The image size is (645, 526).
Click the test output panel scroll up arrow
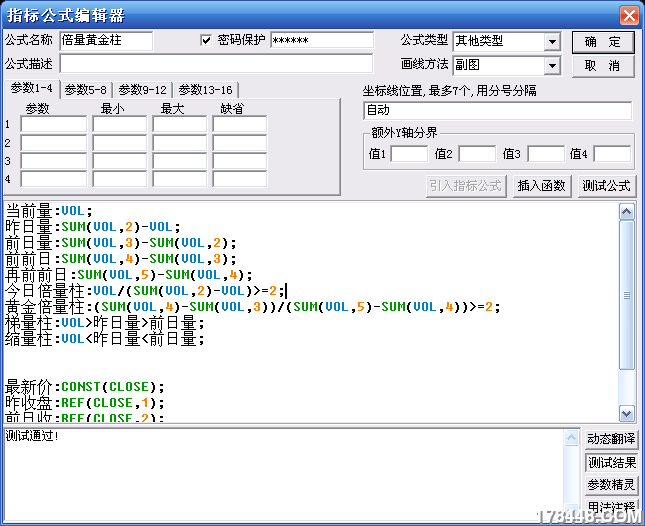point(571,438)
